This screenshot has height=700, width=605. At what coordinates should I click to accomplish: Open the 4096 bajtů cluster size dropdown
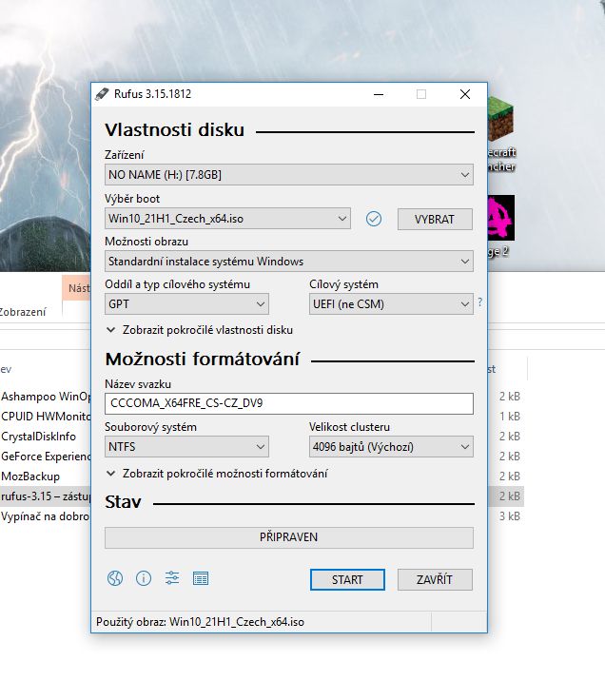[x=391, y=446]
